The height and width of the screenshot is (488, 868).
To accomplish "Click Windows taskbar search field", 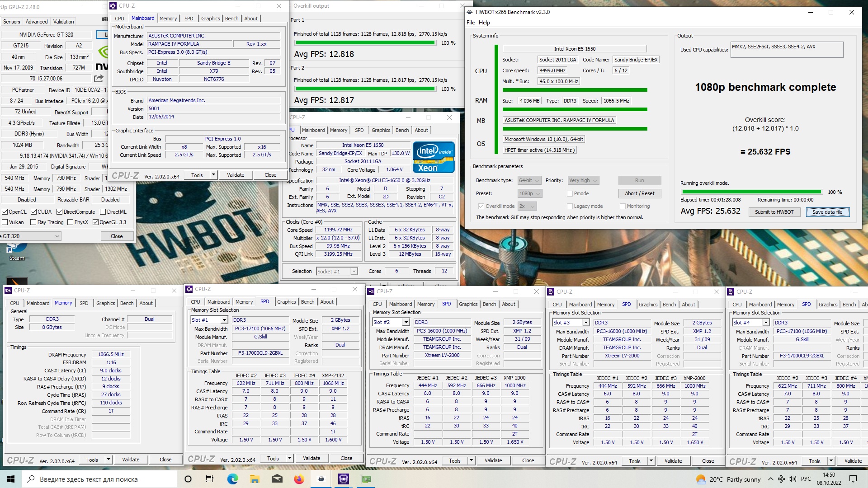I will coord(99,479).
